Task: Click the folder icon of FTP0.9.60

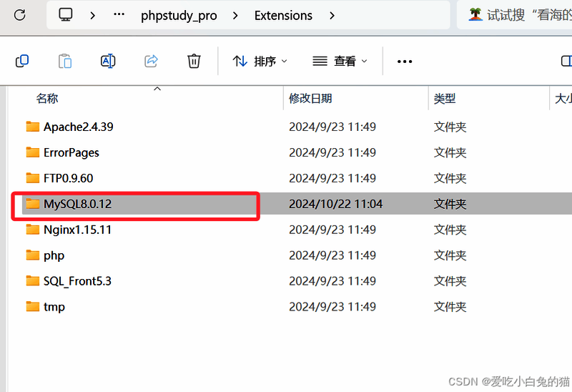Action: (x=32, y=177)
